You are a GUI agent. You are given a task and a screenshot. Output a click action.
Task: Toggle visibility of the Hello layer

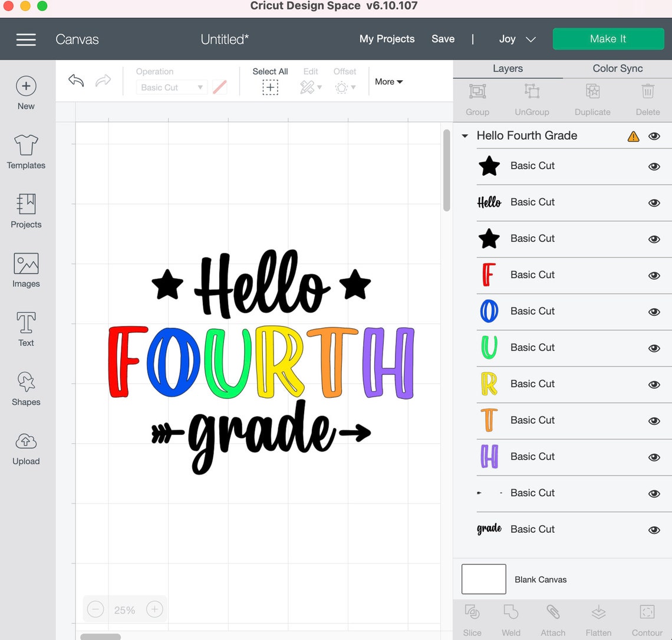point(654,203)
